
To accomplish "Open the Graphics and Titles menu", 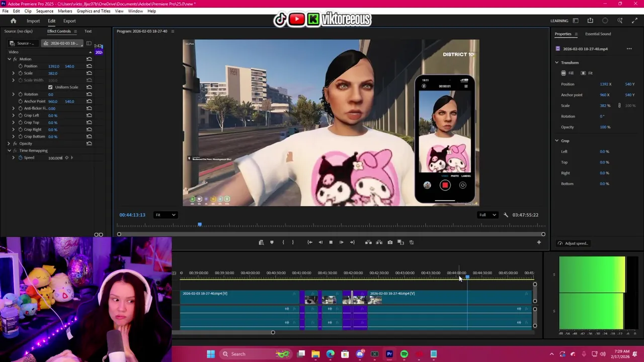I will tap(94, 11).
